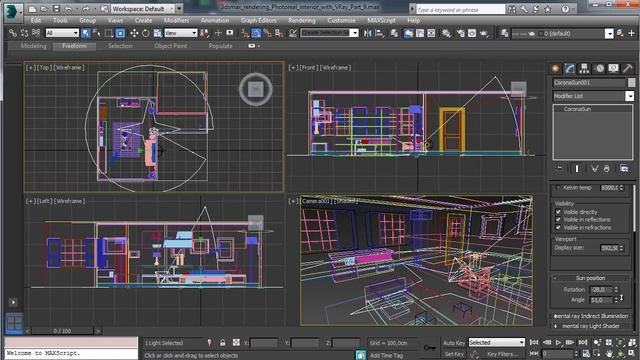Open the Render Setup icon
This screenshot has height=360, width=640.
point(461,33)
